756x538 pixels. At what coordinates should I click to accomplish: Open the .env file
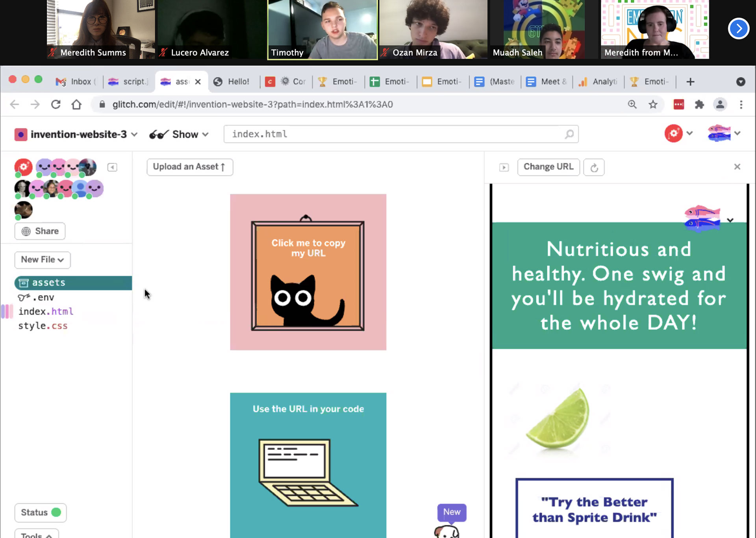tap(36, 297)
